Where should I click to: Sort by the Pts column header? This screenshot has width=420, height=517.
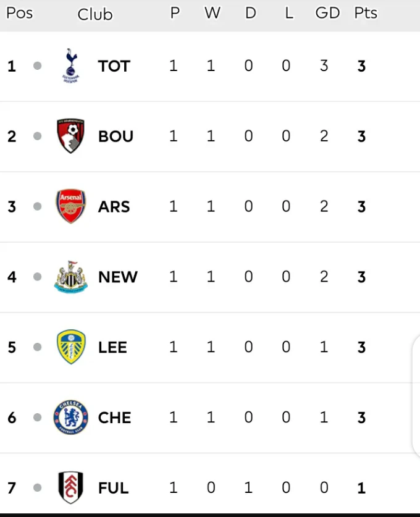(x=366, y=13)
